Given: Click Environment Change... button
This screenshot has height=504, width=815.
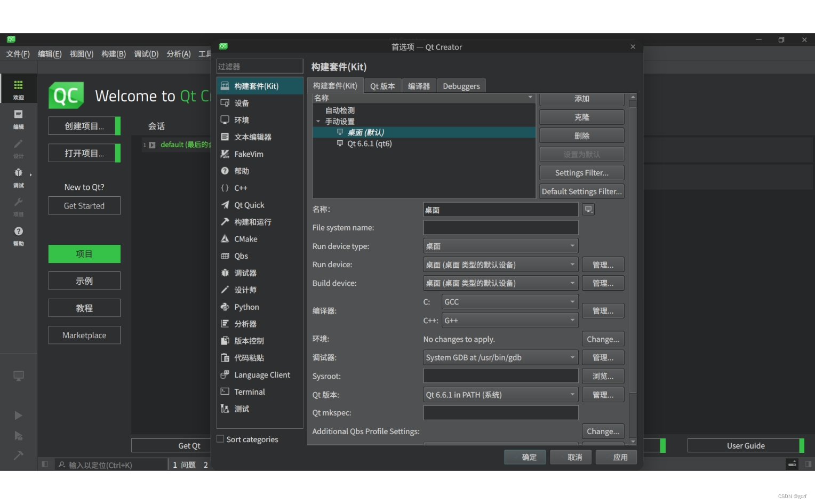Looking at the screenshot, I should coord(603,339).
